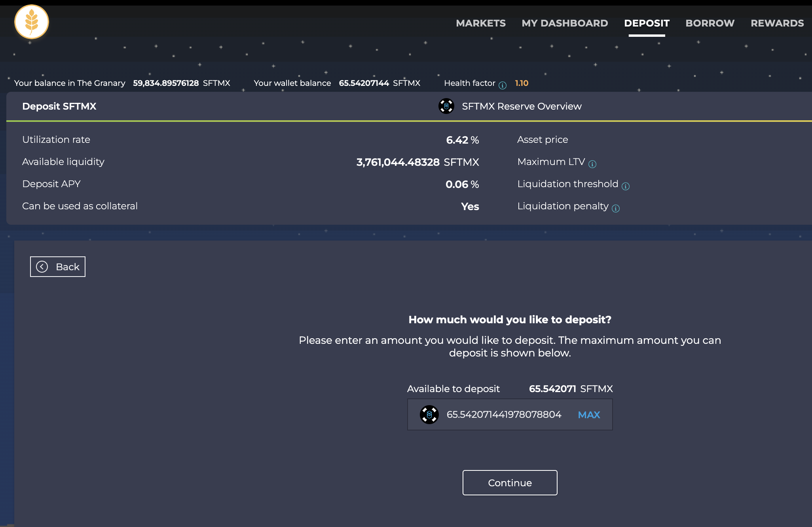Click the Deposit SFTMX panel heading
The image size is (812, 527).
(59, 106)
